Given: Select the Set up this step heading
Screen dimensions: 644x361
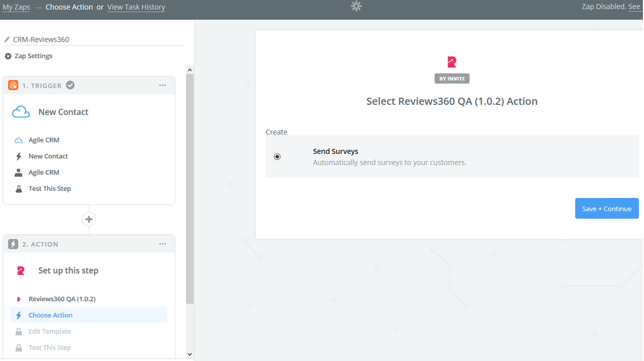Looking at the screenshot, I should (68, 271).
